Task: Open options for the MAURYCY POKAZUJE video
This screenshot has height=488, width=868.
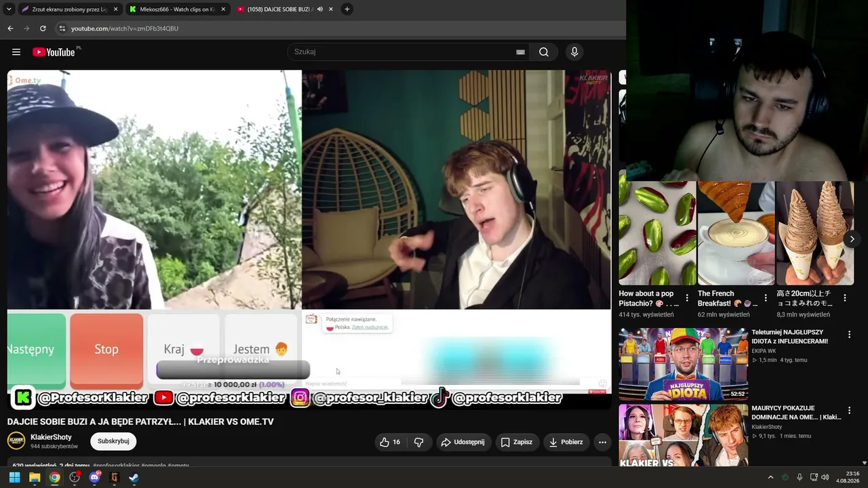Action: (849, 410)
